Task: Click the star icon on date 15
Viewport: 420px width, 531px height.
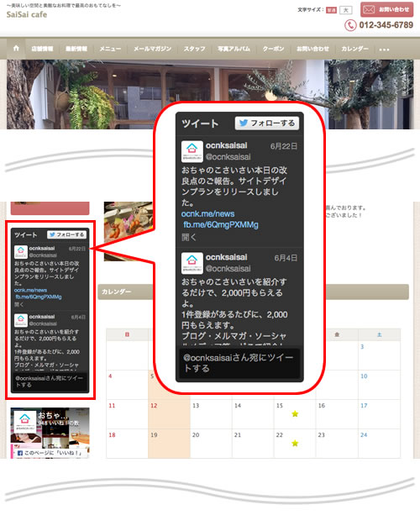Action: [295, 414]
